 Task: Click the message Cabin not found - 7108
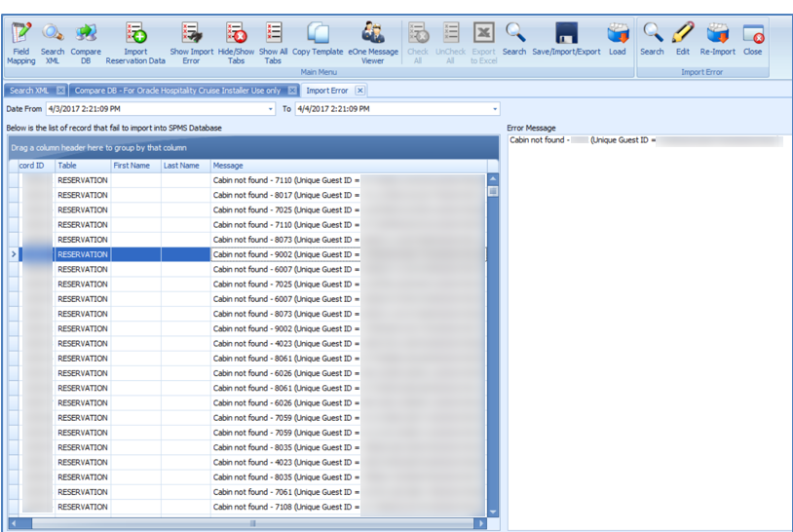[x=286, y=507]
